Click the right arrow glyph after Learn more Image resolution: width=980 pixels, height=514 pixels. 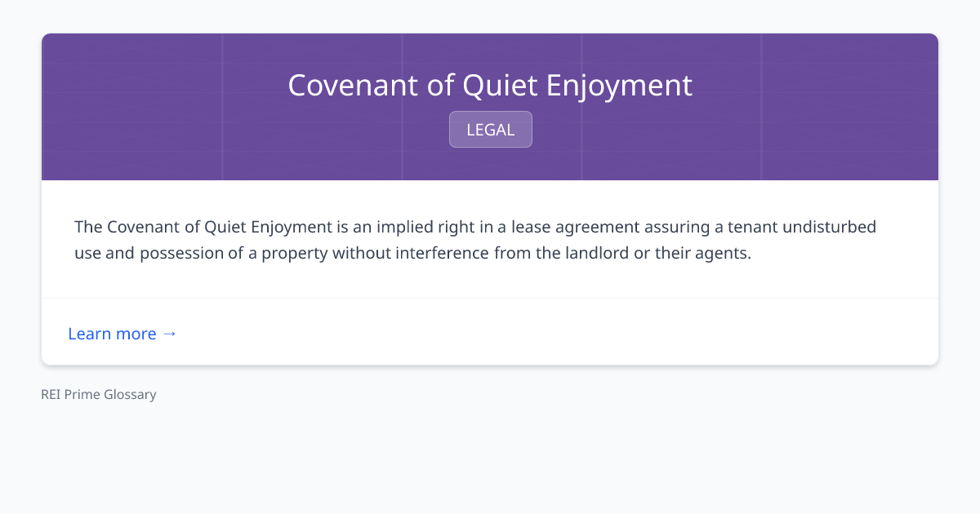point(171,334)
